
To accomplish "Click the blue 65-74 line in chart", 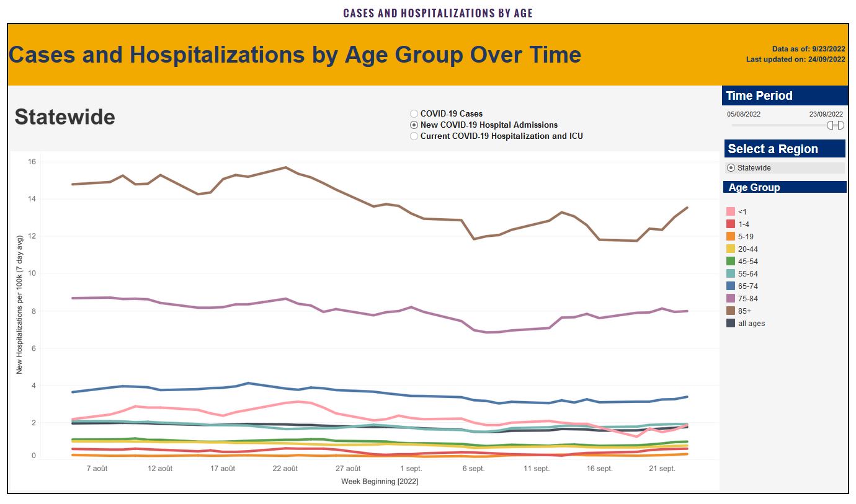I will [x=372, y=391].
